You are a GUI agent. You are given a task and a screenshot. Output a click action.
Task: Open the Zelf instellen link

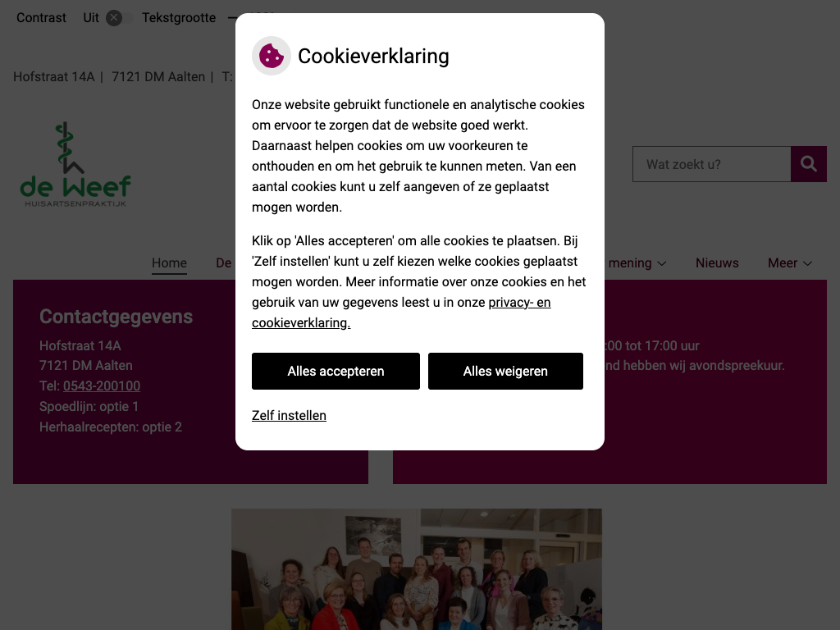pos(289,415)
